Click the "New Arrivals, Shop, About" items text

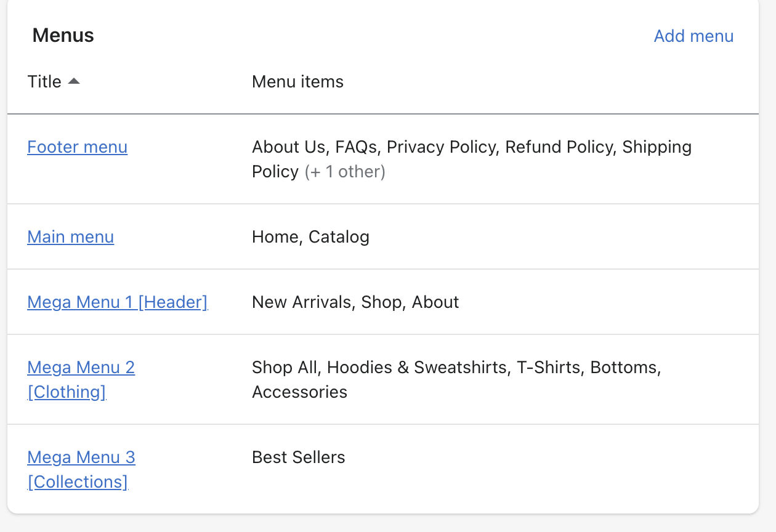355,302
